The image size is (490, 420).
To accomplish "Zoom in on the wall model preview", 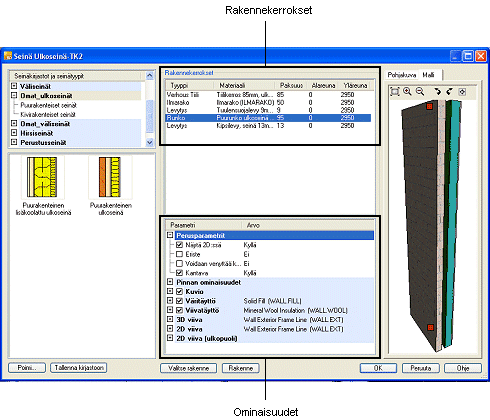I will (407, 91).
